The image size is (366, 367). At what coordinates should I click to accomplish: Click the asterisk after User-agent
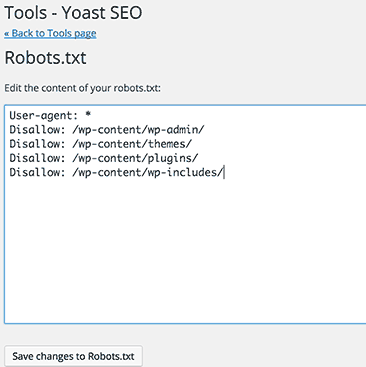88,115
